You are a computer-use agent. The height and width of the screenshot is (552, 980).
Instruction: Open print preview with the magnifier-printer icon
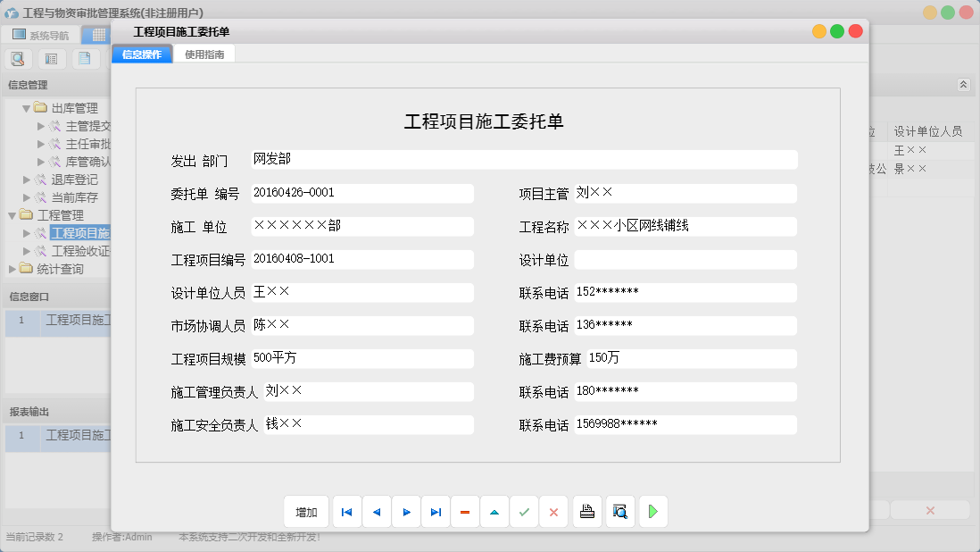[619, 511]
